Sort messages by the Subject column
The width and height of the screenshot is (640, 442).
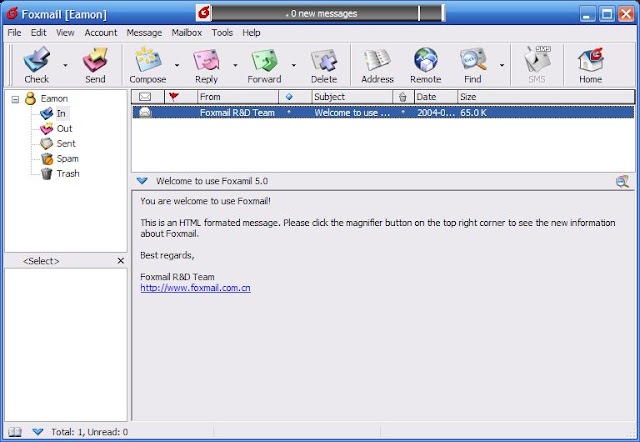click(x=352, y=97)
